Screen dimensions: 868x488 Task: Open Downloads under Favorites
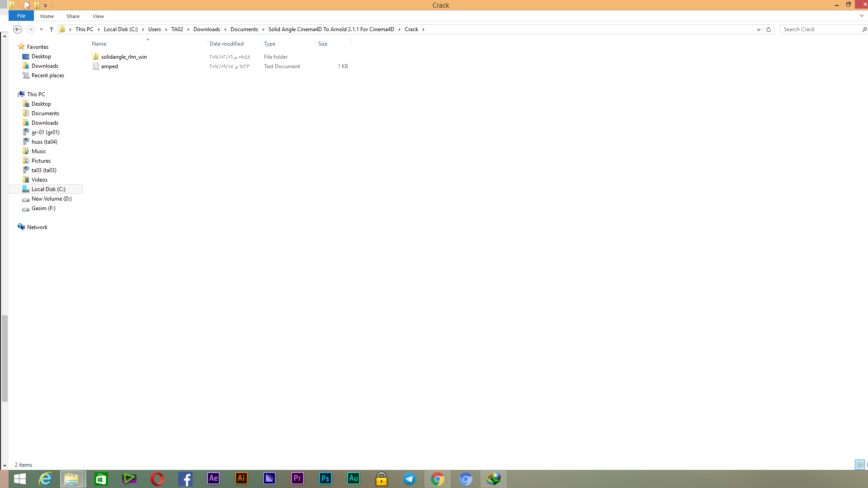click(45, 66)
